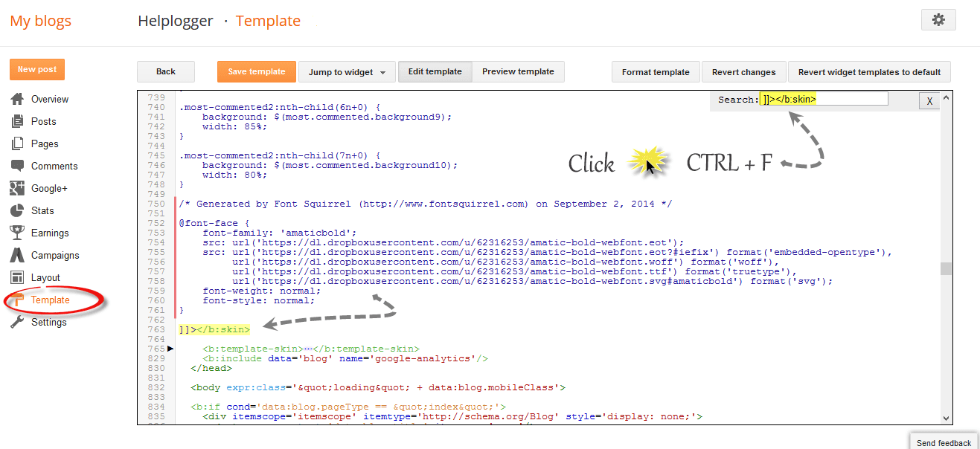This screenshot has height=449, width=980.
Task: Switch to Preview template tab
Action: point(518,71)
